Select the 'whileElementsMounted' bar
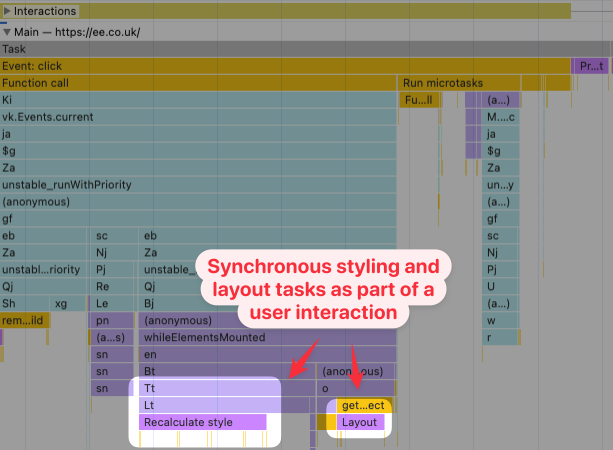Screen dimensions: 613x450 [x=268, y=337]
